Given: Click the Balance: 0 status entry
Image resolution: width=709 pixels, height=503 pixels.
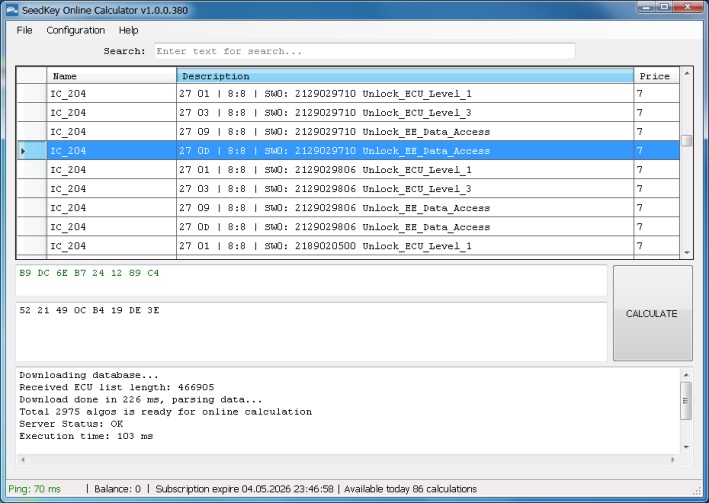Looking at the screenshot, I should pos(118,489).
